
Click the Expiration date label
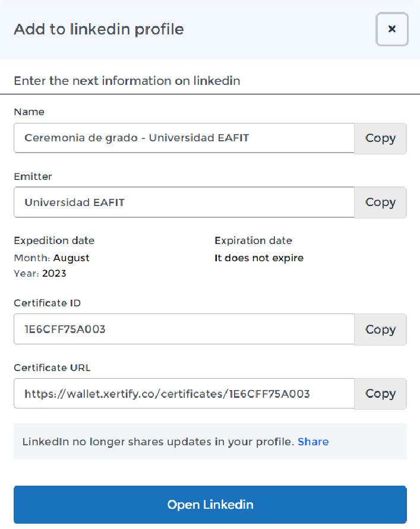253,240
